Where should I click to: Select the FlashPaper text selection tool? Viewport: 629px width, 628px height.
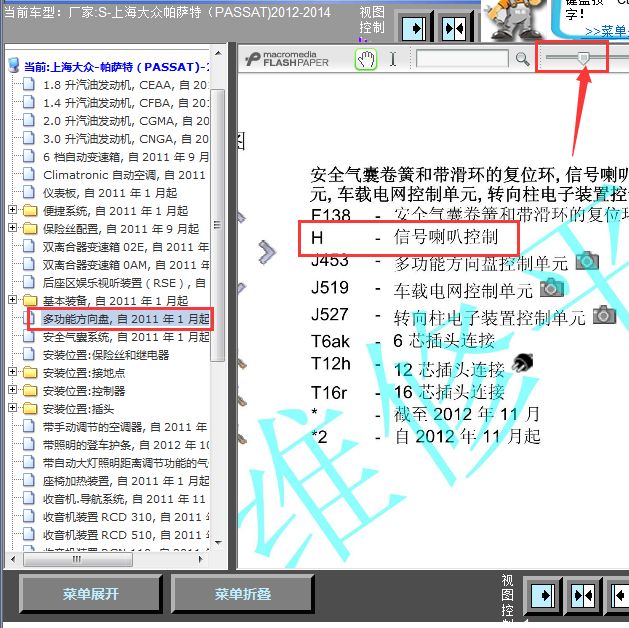[x=393, y=59]
